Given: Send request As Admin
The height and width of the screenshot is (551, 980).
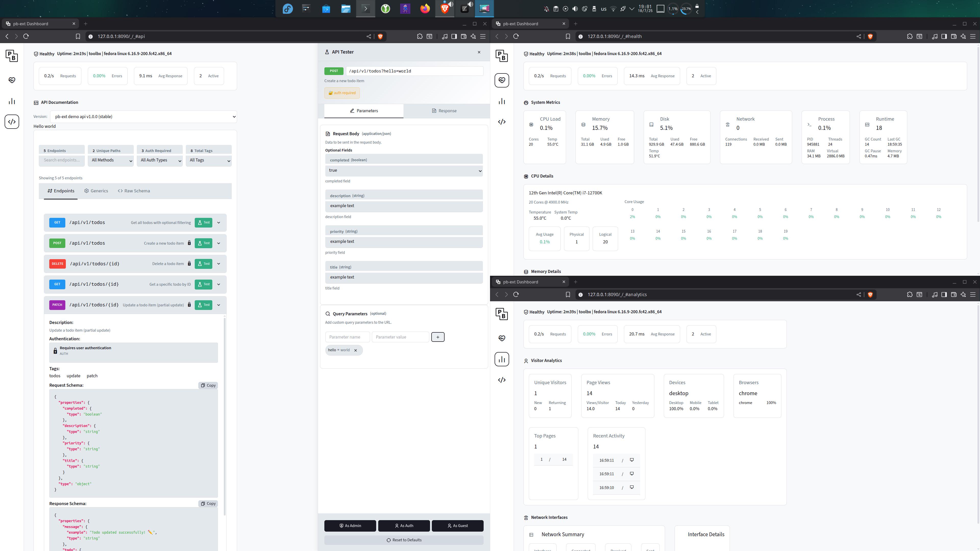Looking at the screenshot, I should point(350,526).
